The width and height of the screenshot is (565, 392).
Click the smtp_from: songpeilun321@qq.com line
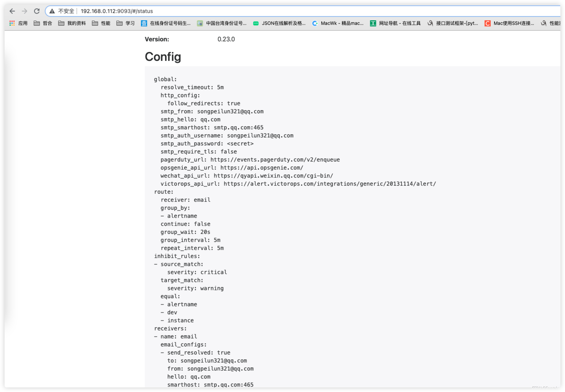click(x=212, y=111)
